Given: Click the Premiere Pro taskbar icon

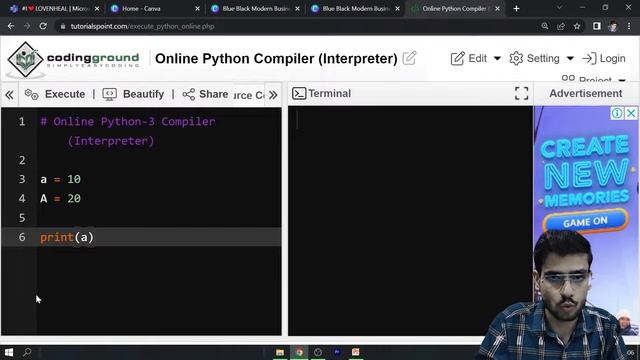Looking at the screenshot, I should [x=337, y=352].
